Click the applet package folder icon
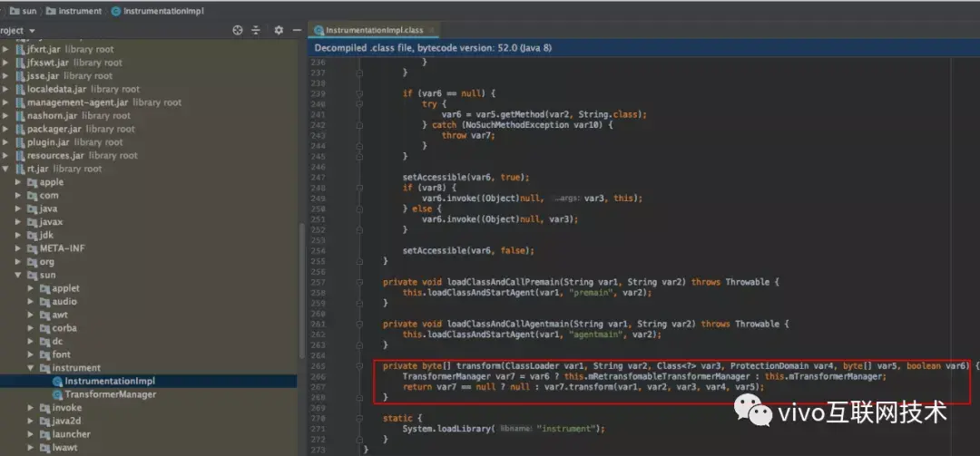The image size is (980, 456). pyautogui.click(x=44, y=288)
